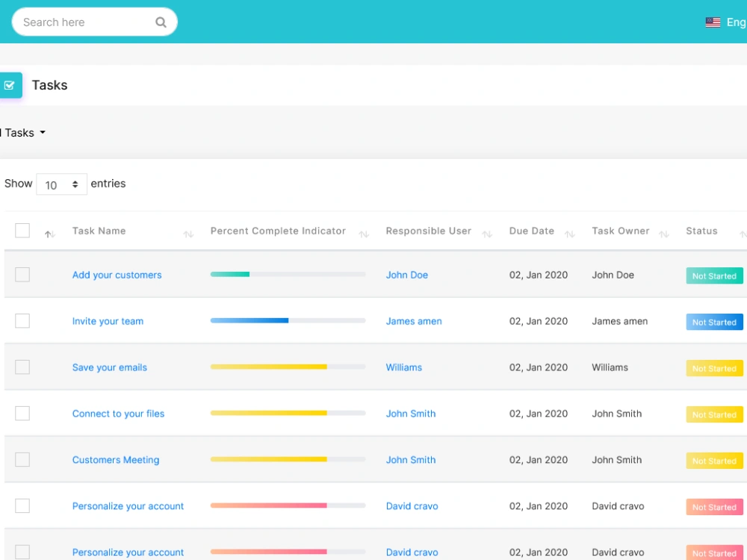
Task: Click the US flag language icon
Action: point(713,22)
